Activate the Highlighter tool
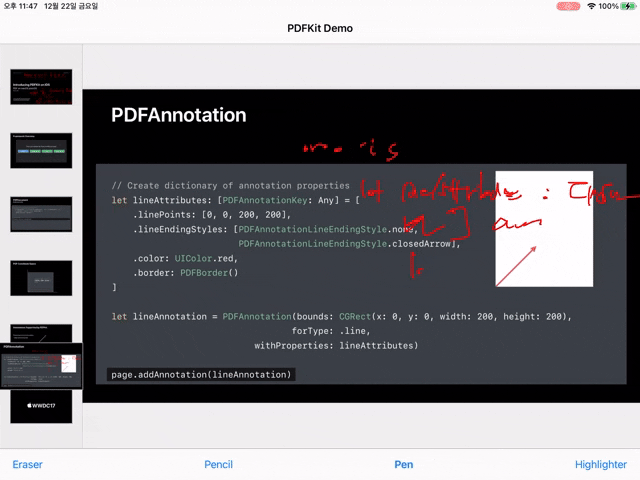 600,464
